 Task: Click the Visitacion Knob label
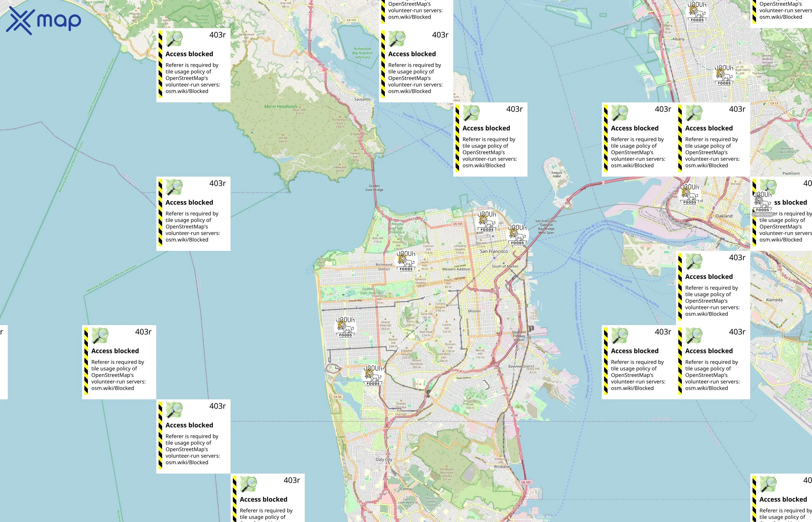click(470, 404)
